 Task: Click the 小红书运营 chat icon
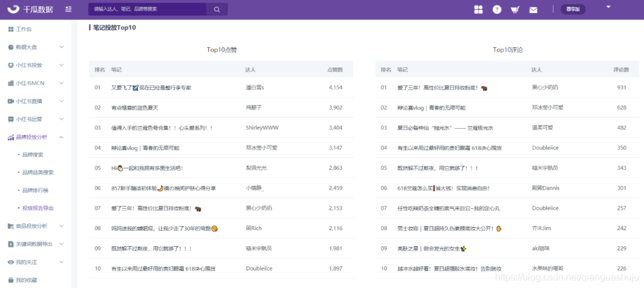11,119
